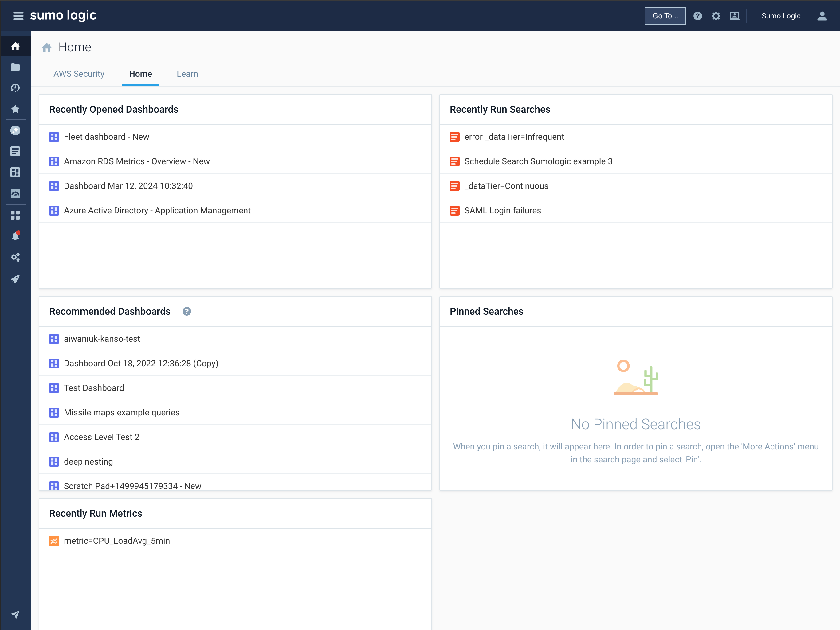Open the hamburger navigation menu
The image size is (840, 630).
pyautogui.click(x=18, y=16)
